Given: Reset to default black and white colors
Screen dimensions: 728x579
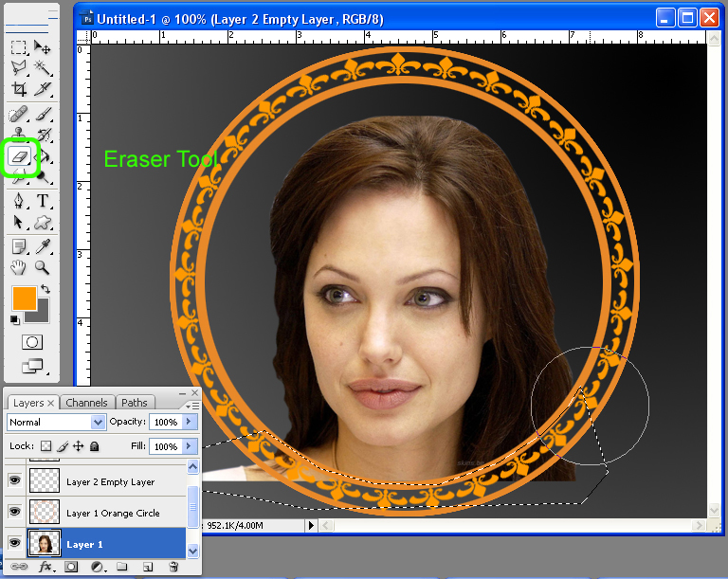Looking at the screenshot, I should pyautogui.click(x=15, y=319).
